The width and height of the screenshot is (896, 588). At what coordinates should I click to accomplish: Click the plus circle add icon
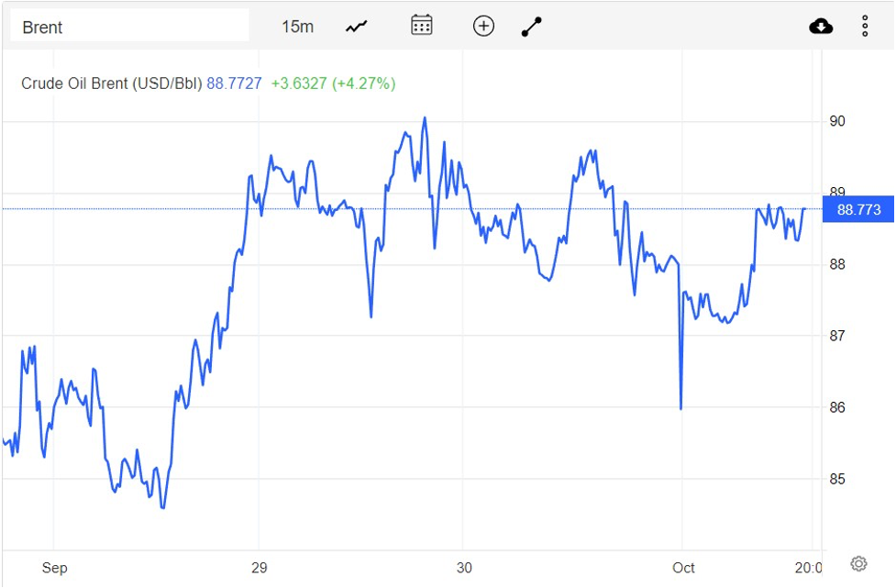point(483,27)
